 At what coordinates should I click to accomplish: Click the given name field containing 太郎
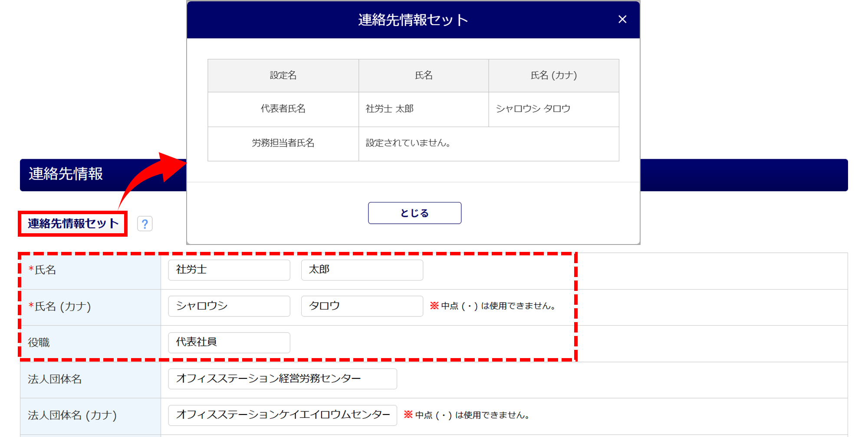pos(362,270)
